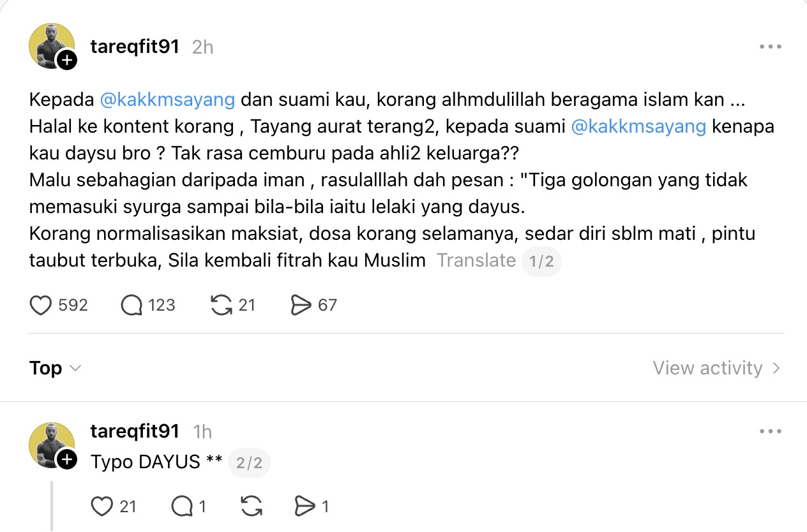Open more options for the reply
Screen dimensions: 807x532
pyautogui.click(x=770, y=432)
